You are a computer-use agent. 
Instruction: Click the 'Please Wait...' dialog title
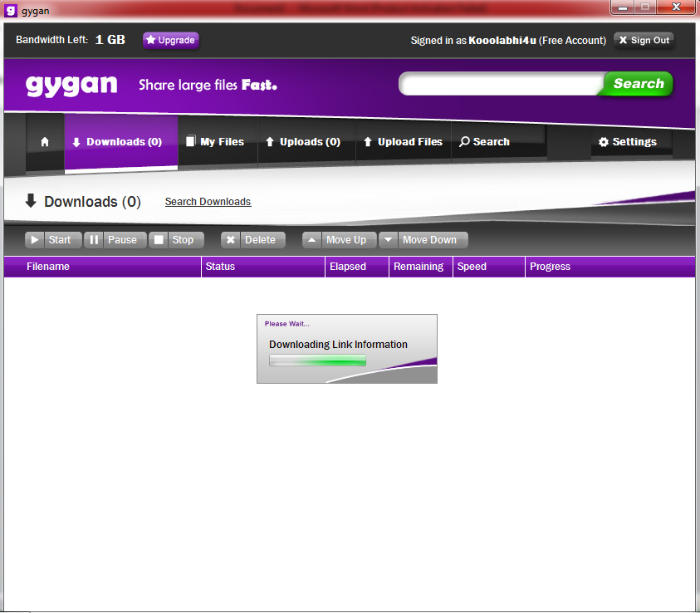pyautogui.click(x=287, y=324)
